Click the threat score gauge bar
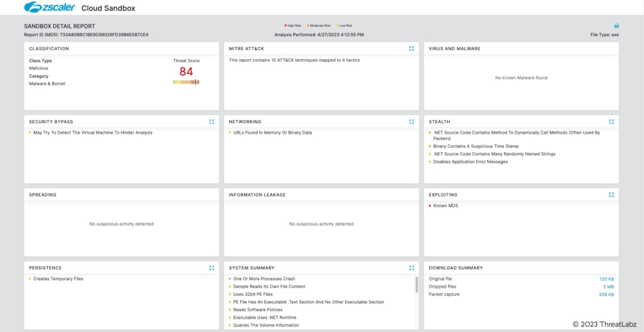This screenshot has width=644, height=332. tap(186, 82)
